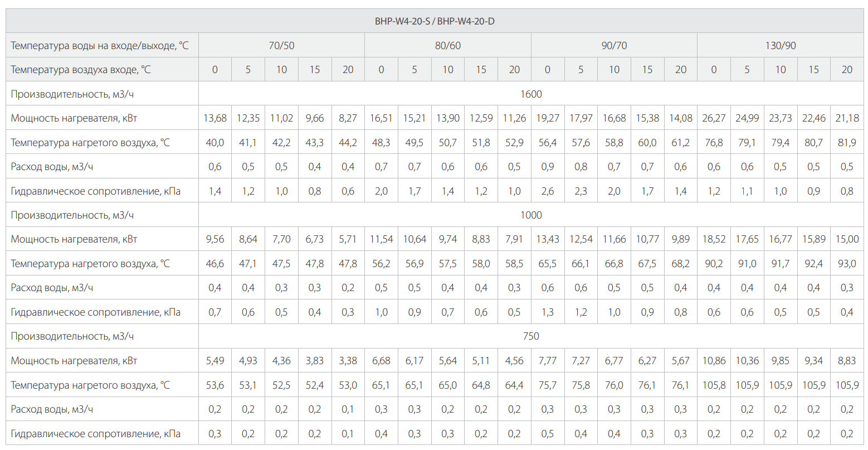Select the heated air temperature value 93,0
The height and width of the screenshot is (450, 868).
(x=847, y=264)
